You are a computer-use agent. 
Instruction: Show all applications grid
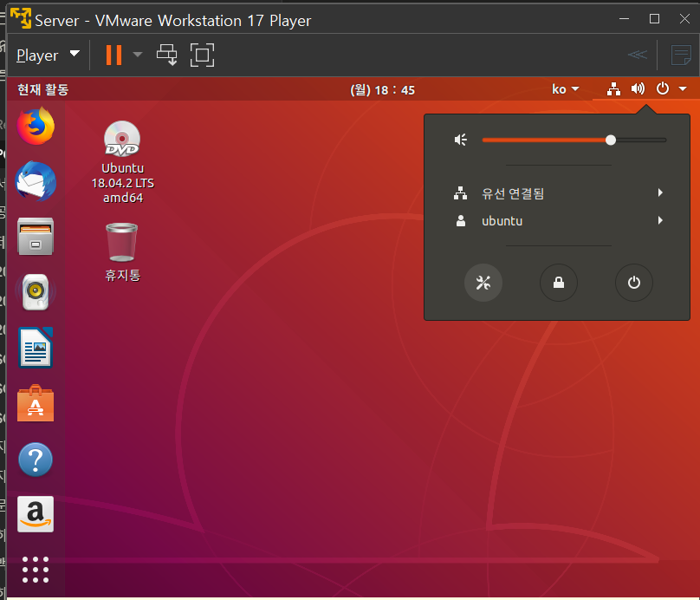click(x=36, y=570)
